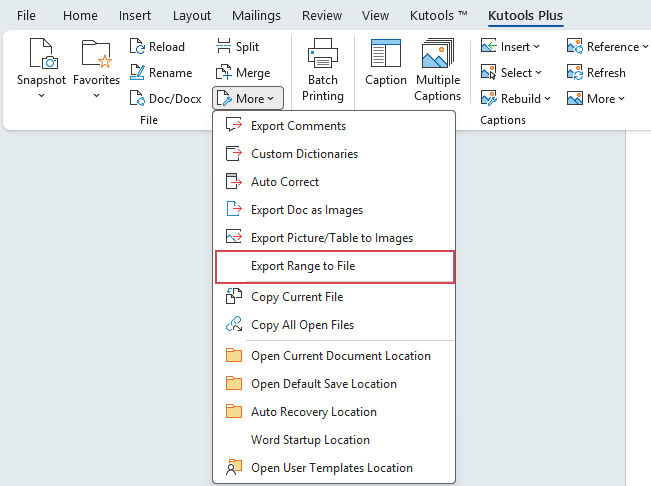The width and height of the screenshot is (651, 486).
Task: Click the Favorites folder star icon
Action: [97, 54]
